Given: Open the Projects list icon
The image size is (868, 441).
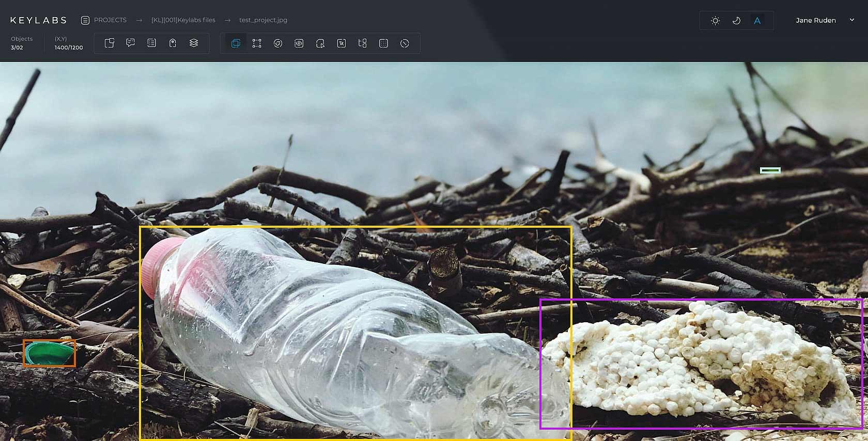Looking at the screenshot, I should tap(85, 20).
